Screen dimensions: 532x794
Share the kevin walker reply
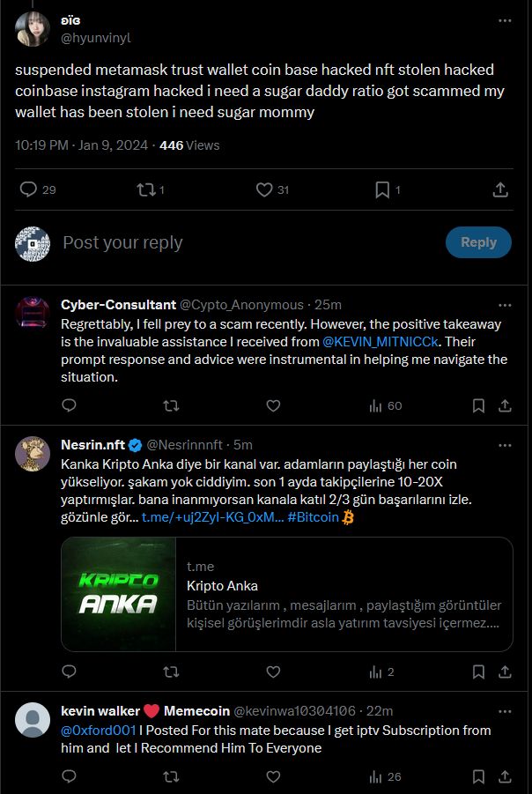pos(505,776)
